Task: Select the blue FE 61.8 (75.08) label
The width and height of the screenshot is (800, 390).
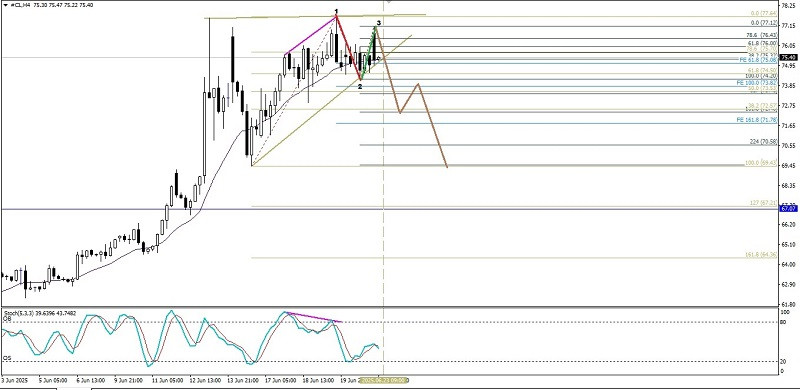Action: click(758, 60)
